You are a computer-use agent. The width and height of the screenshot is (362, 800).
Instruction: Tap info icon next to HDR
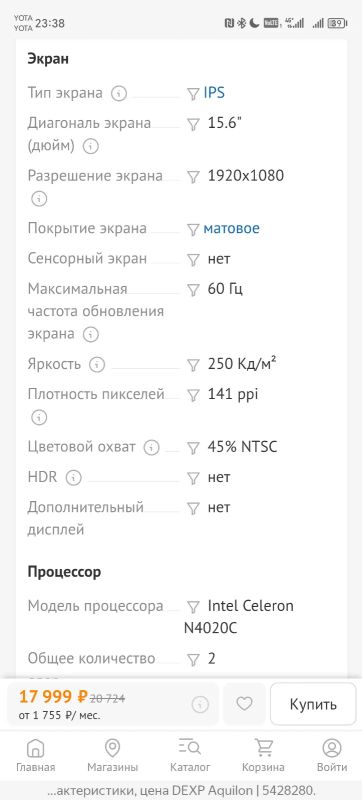[x=74, y=478]
